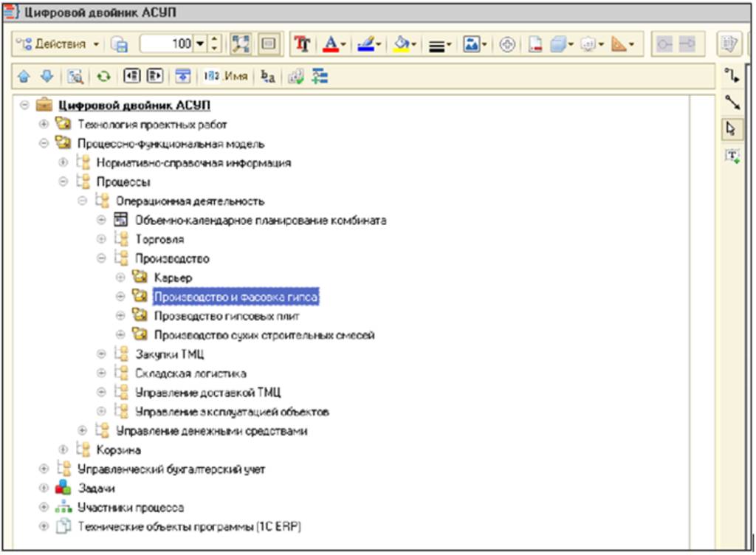This screenshot has height=555, width=756.
Task: Open the fill color bucket picker
Action: click(405, 44)
